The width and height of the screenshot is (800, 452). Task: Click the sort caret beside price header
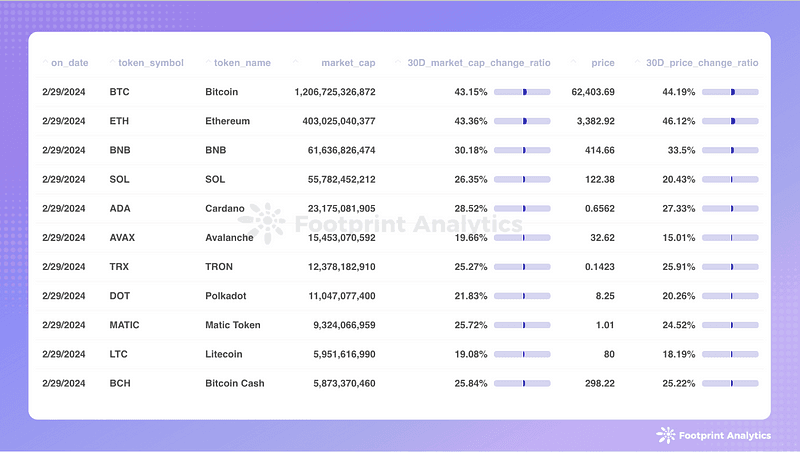click(x=573, y=62)
